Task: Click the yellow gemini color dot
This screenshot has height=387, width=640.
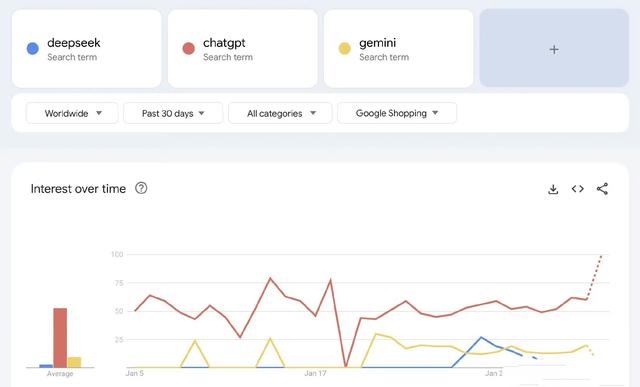Action: [344, 49]
